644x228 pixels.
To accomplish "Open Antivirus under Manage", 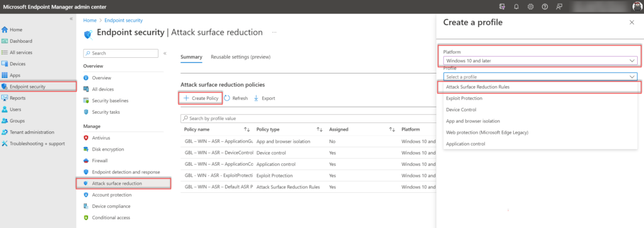I will click(x=101, y=138).
